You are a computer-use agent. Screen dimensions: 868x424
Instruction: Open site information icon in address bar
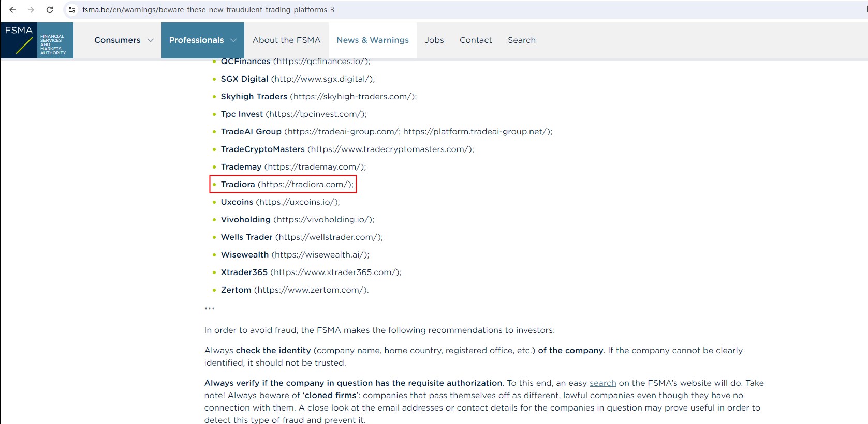tap(72, 10)
